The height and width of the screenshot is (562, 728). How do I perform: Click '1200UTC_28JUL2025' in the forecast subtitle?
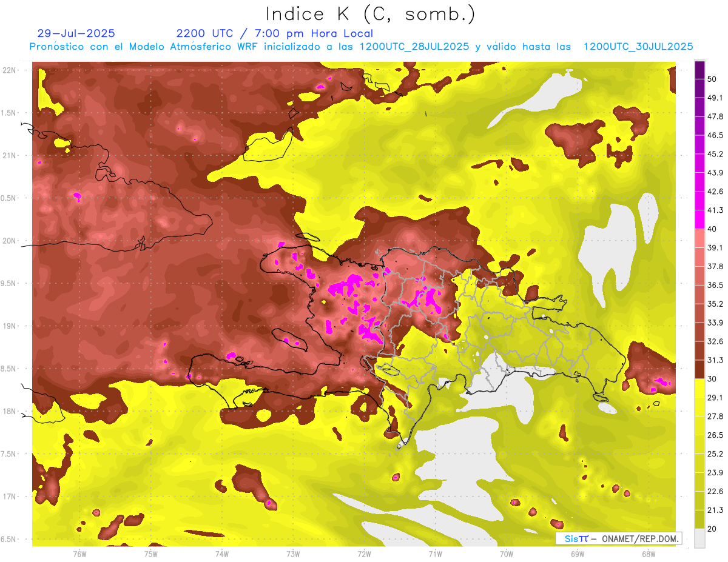click(414, 47)
